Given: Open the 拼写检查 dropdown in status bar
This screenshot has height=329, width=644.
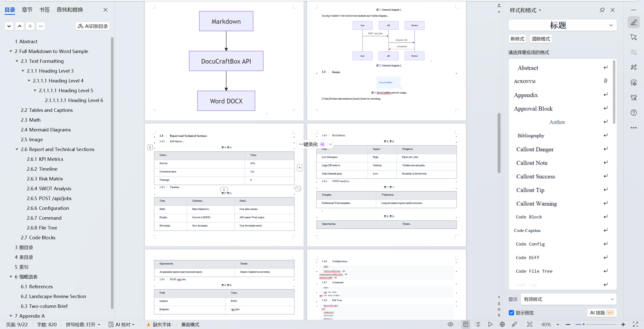Looking at the screenshot, I should [x=83, y=324].
